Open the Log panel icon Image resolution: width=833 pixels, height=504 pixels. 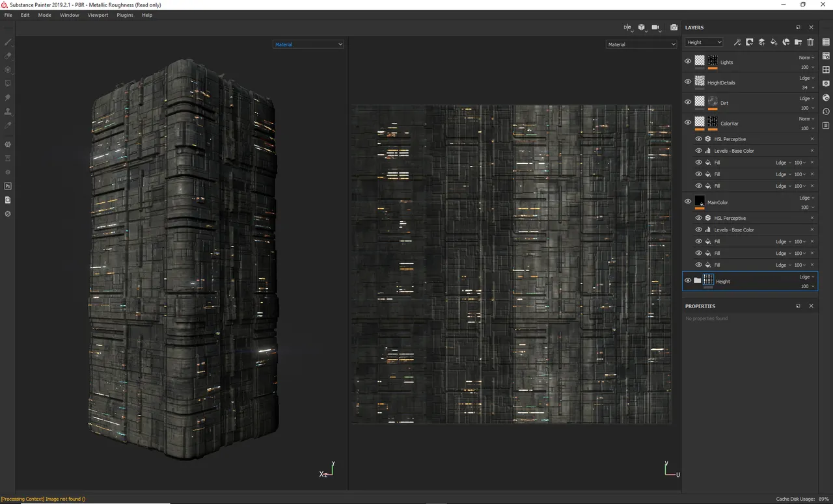826,125
